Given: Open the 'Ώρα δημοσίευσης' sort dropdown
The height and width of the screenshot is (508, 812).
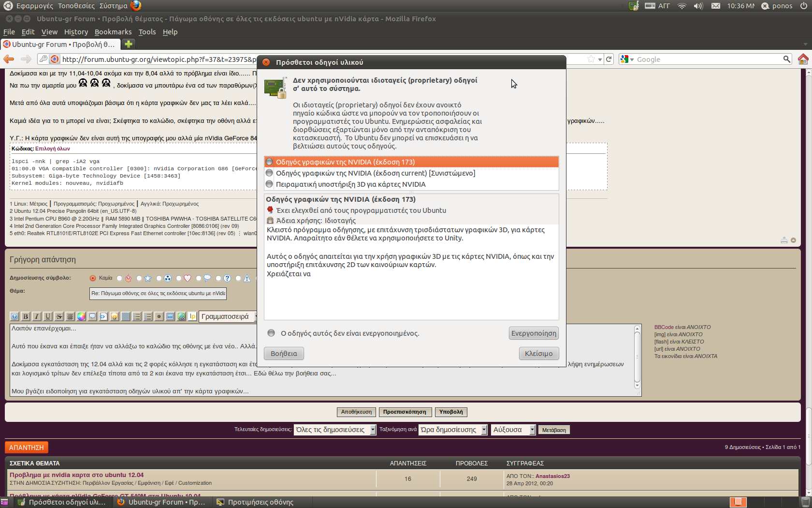Looking at the screenshot, I should (x=453, y=430).
